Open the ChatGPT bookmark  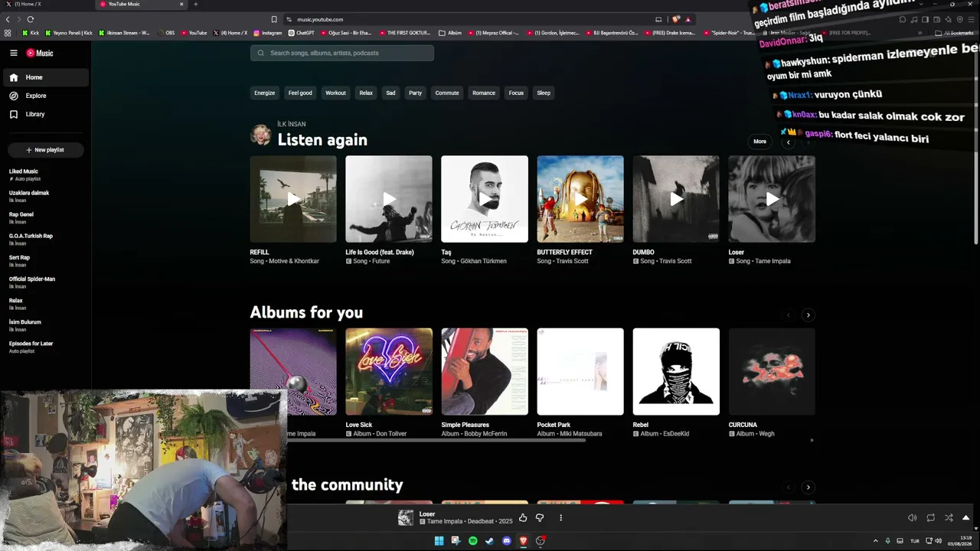pyautogui.click(x=301, y=33)
